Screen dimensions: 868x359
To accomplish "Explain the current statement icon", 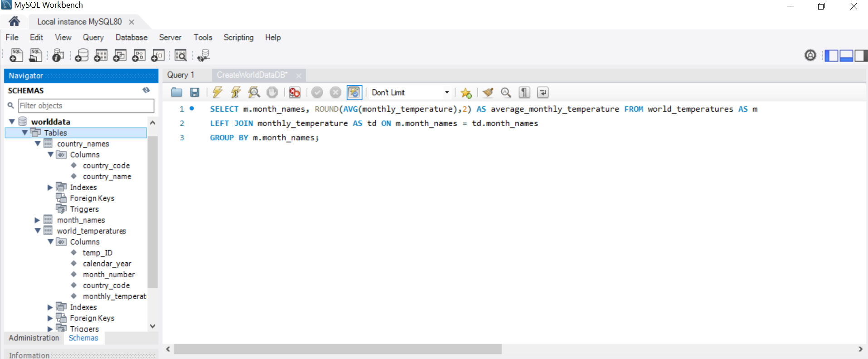I will pyautogui.click(x=254, y=93).
